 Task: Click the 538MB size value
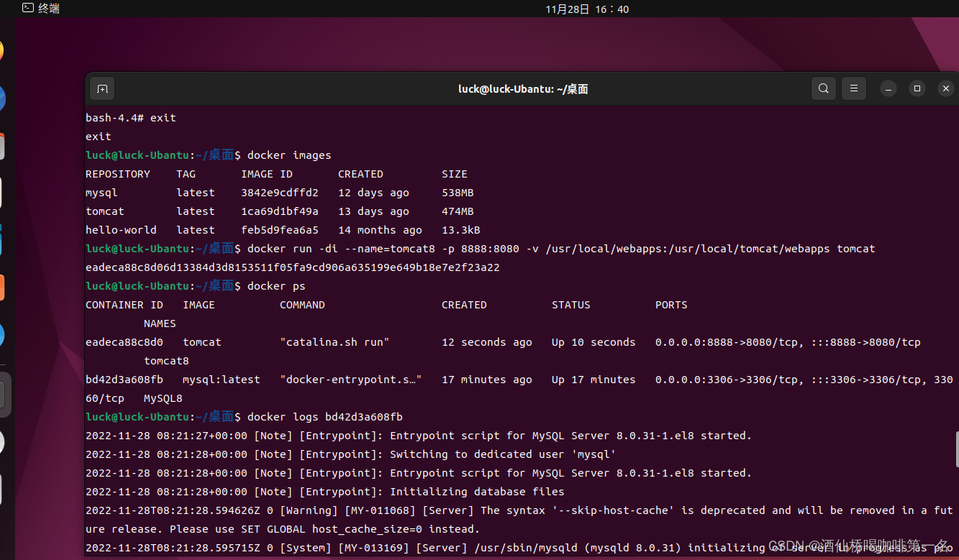click(458, 193)
